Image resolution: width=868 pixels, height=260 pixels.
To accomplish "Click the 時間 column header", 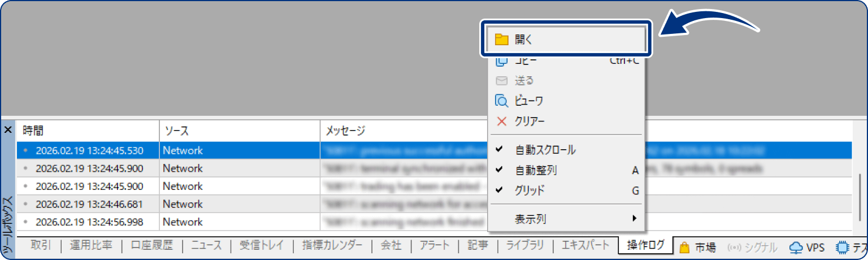I will click(33, 131).
